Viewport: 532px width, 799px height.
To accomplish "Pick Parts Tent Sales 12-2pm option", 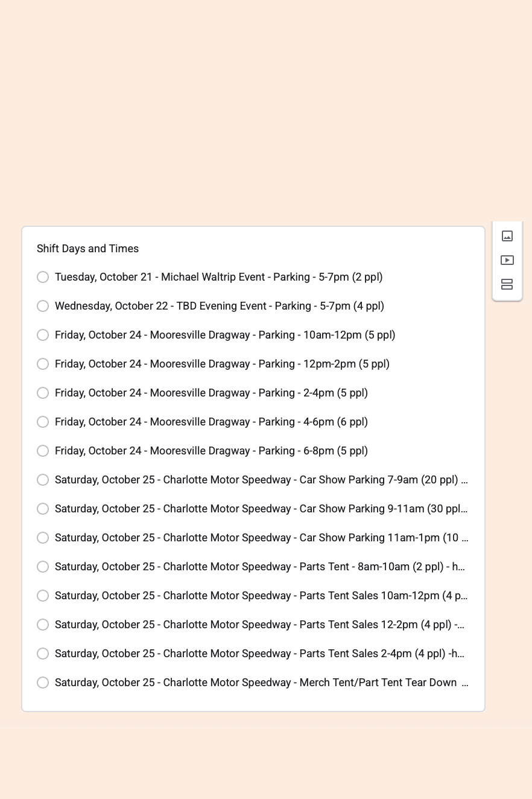I will click(x=43, y=625).
